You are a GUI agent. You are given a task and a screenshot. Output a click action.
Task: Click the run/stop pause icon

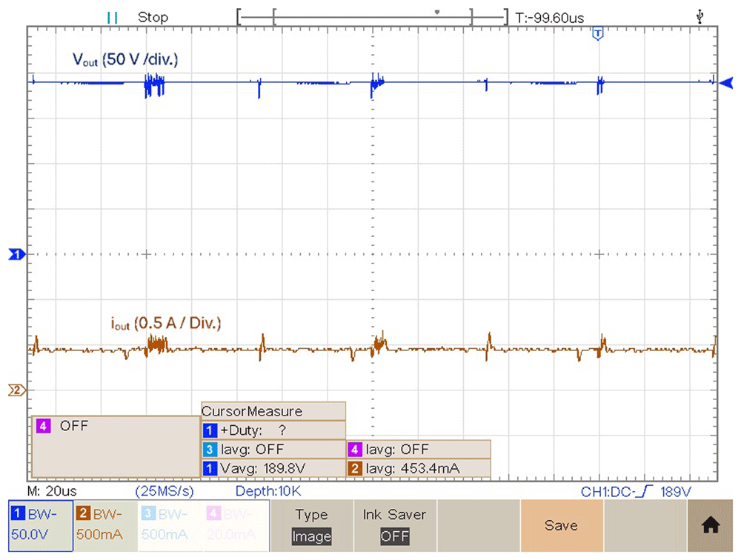point(113,18)
